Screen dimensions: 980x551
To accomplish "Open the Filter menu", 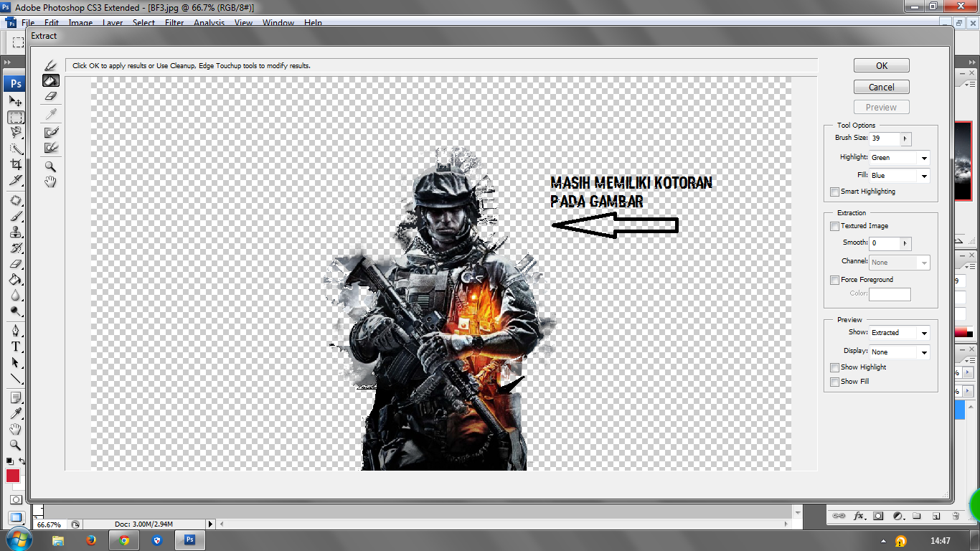I will pos(174,23).
